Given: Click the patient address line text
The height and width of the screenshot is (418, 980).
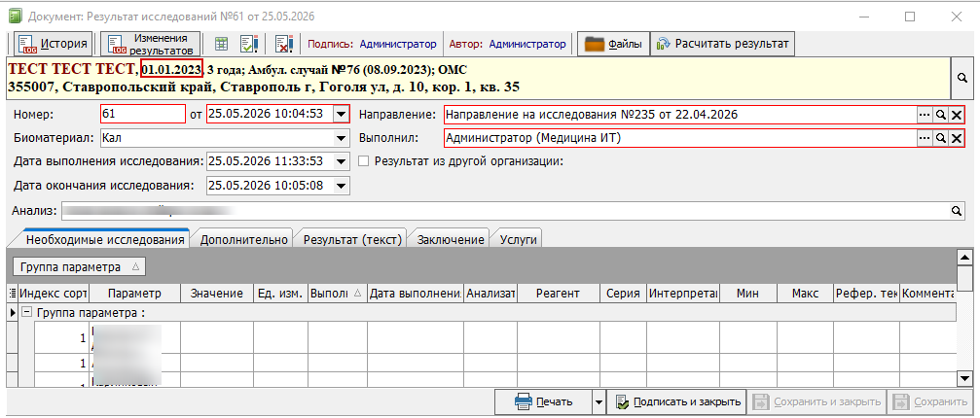Looking at the screenshot, I should point(263,87).
